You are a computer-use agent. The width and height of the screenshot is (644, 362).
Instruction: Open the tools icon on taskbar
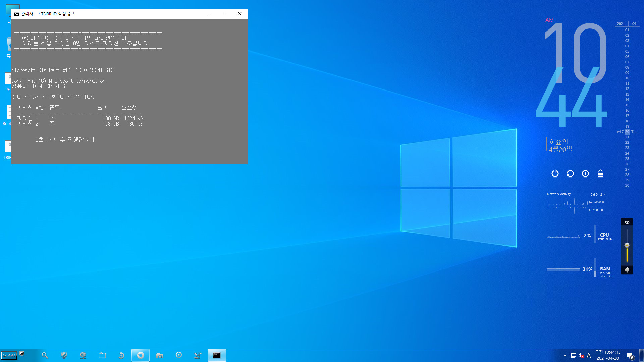click(198, 355)
